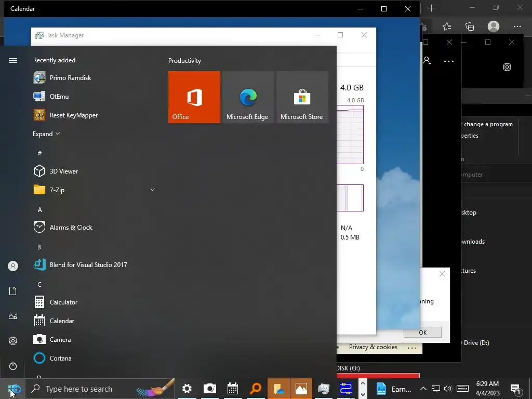
Task: Click the # letter header in app list
Action: pyautogui.click(x=39, y=153)
